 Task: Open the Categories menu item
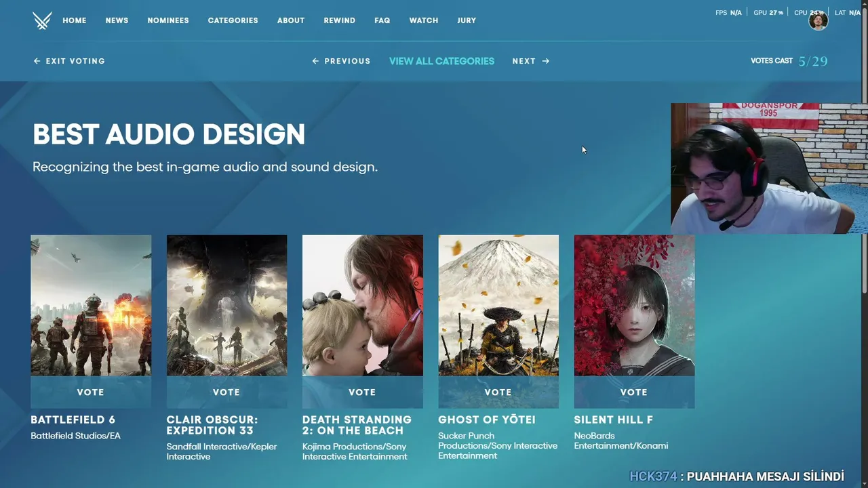[x=233, y=20]
